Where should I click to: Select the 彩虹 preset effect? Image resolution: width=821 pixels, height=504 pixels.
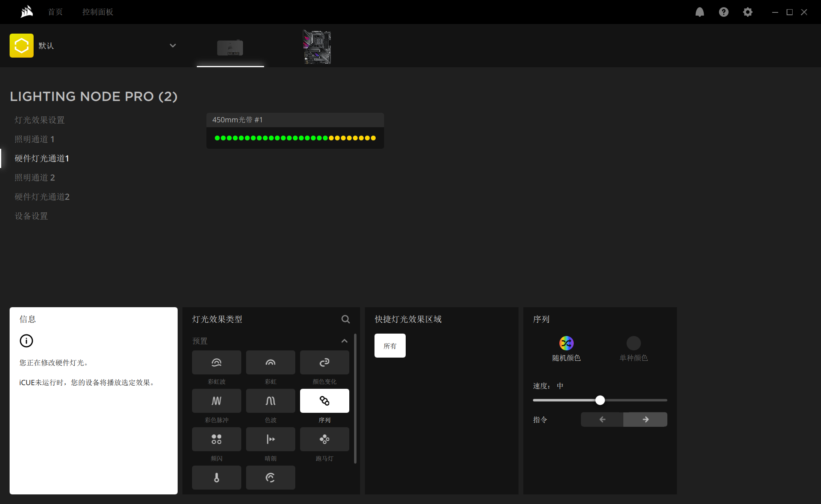pyautogui.click(x=270, y=362)
